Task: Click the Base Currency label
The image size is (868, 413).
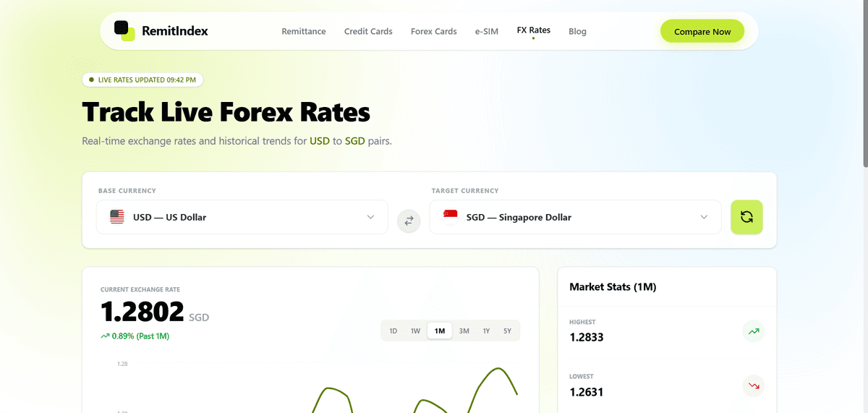Action: [127, 191]
